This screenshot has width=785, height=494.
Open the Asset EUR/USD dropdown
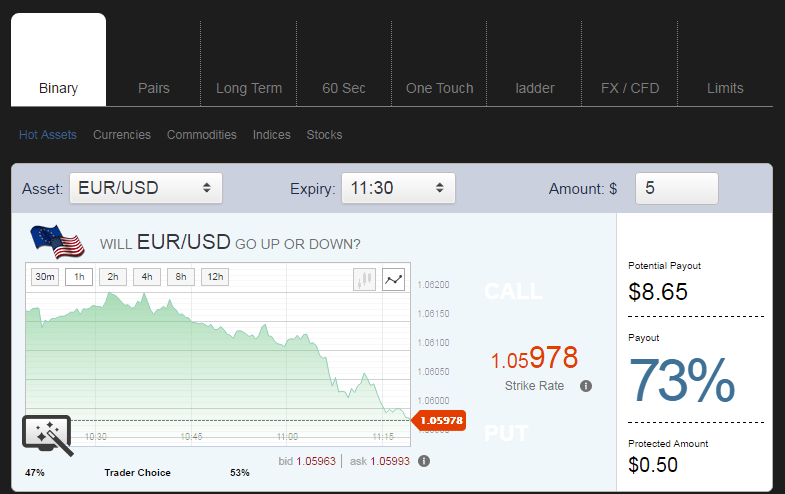(x=146, y=188)
